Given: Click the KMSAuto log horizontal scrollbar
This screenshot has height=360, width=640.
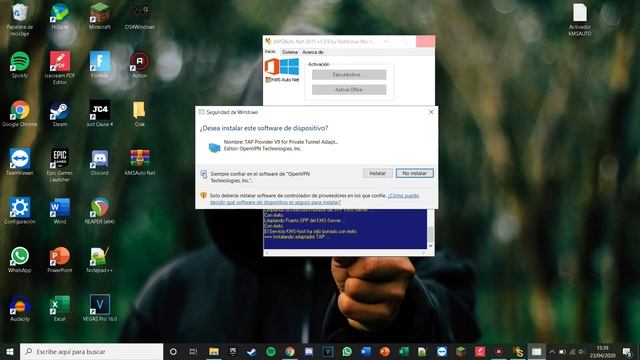Looking at the screenshot, I should click(345, 253).
